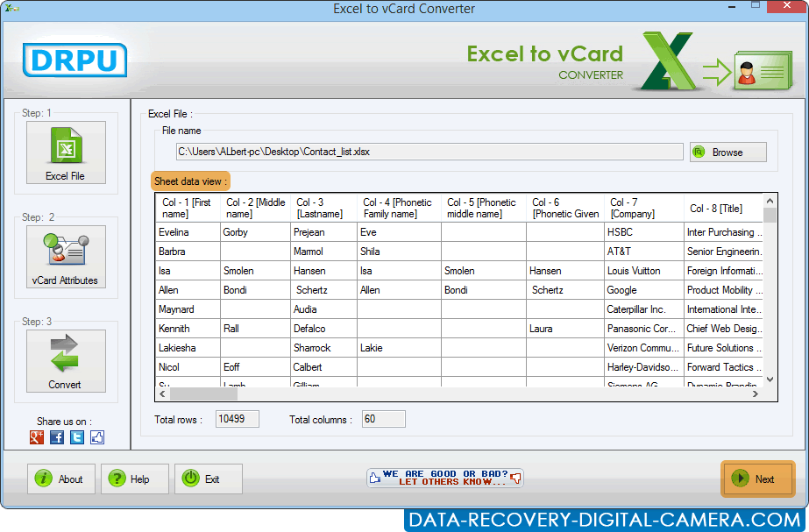809x532 pixels.
Task: Select the Convert step icon
Action: coord(66,360)
